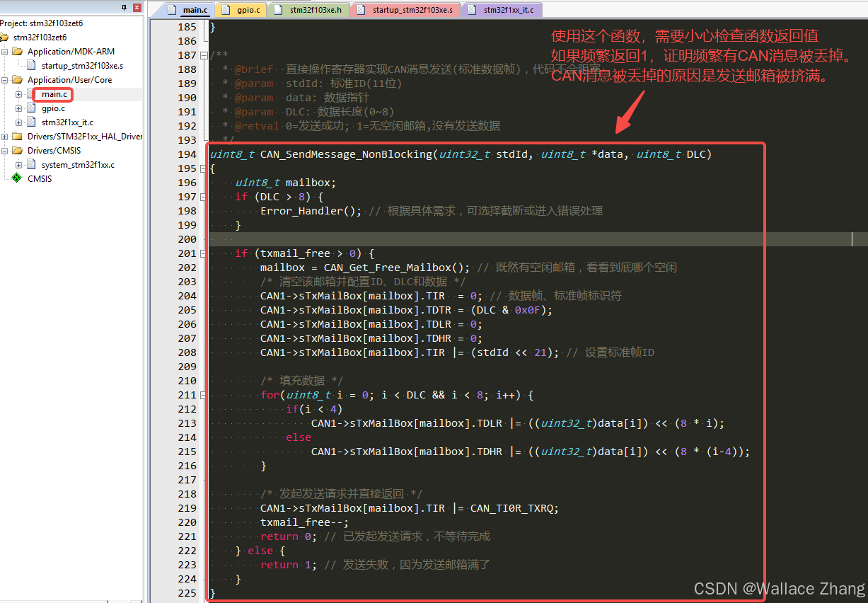Fold the comment block at line 187
Screen dimensions: 868x603
point(204,55)
